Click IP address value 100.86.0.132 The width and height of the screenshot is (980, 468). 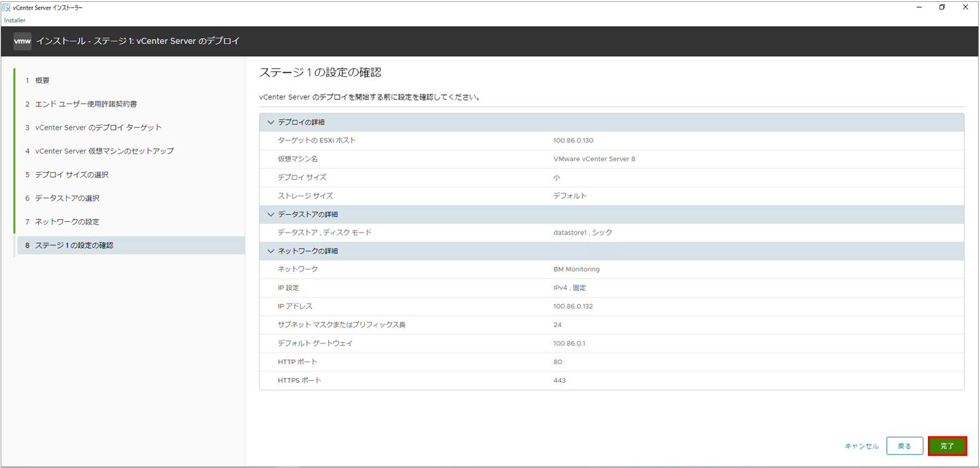point(573,306)
